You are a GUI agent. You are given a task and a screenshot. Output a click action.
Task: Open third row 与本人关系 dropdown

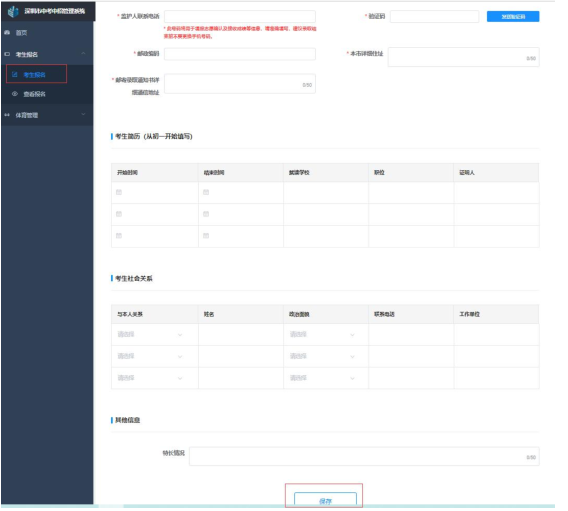(x=150, y=378)
